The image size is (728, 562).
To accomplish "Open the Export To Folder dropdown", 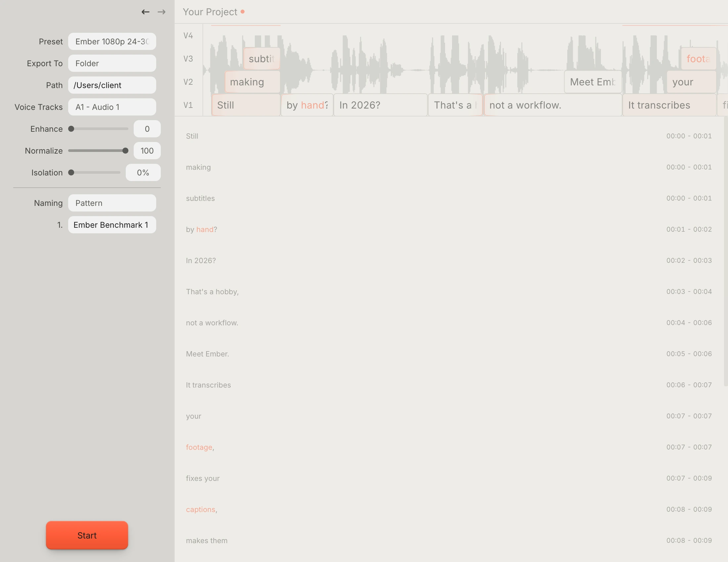I will click(112, 63).
